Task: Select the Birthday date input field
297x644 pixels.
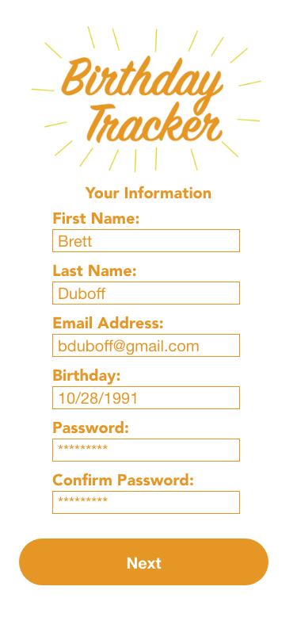Action: [146, 397]
